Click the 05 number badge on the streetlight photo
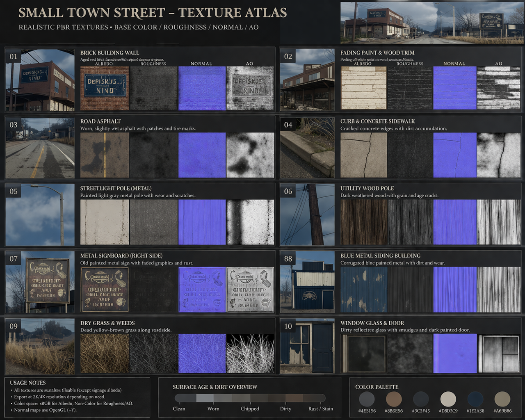525x420 pixels. point(14,191)
